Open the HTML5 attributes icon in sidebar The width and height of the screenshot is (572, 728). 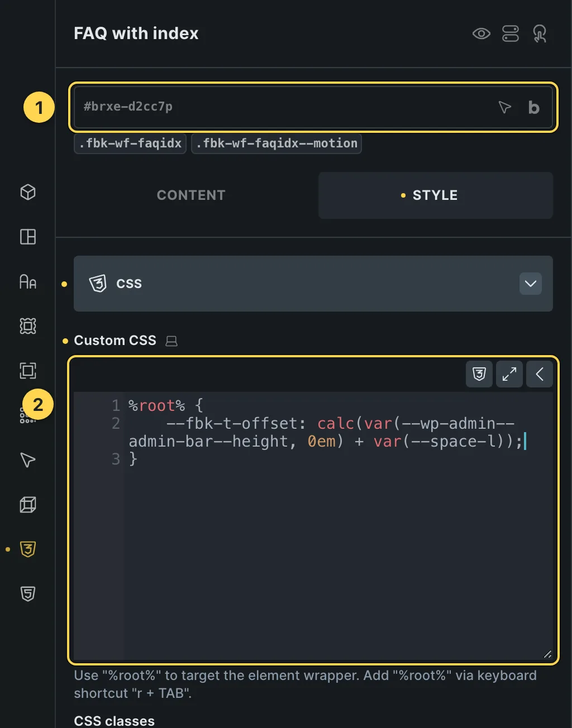pyautogui.click(x=28, y=594)
